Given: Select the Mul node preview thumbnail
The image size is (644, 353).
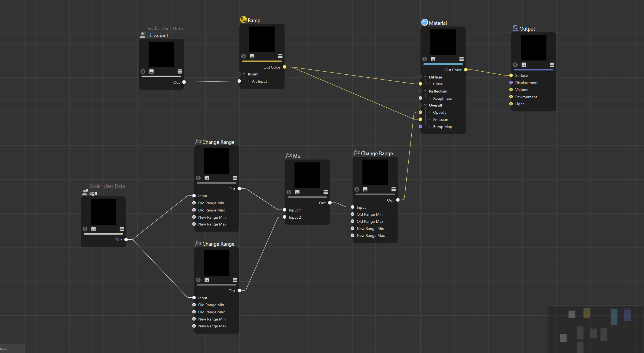Looking at the screenshot, I should (307, 175).
